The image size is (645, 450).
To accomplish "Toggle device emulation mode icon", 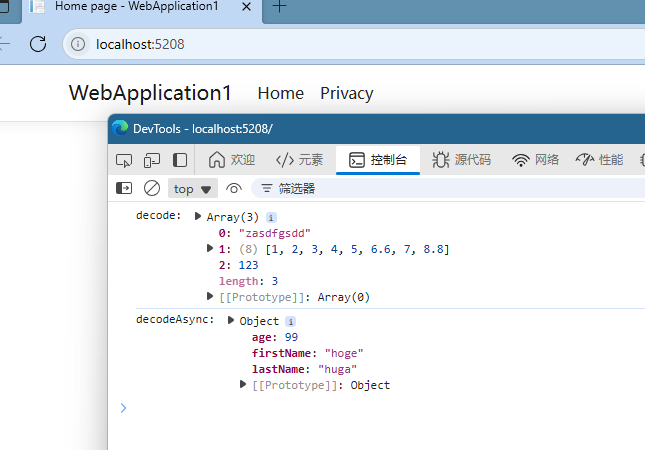I will click(152, 160).
